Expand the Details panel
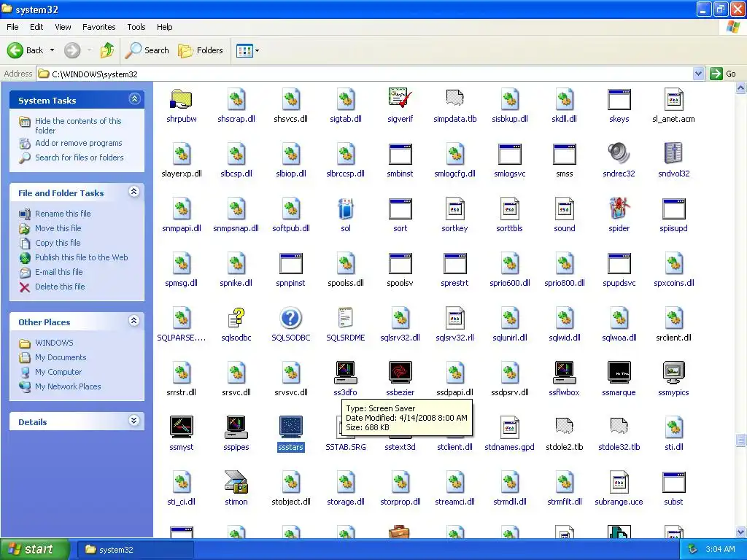 134,421
